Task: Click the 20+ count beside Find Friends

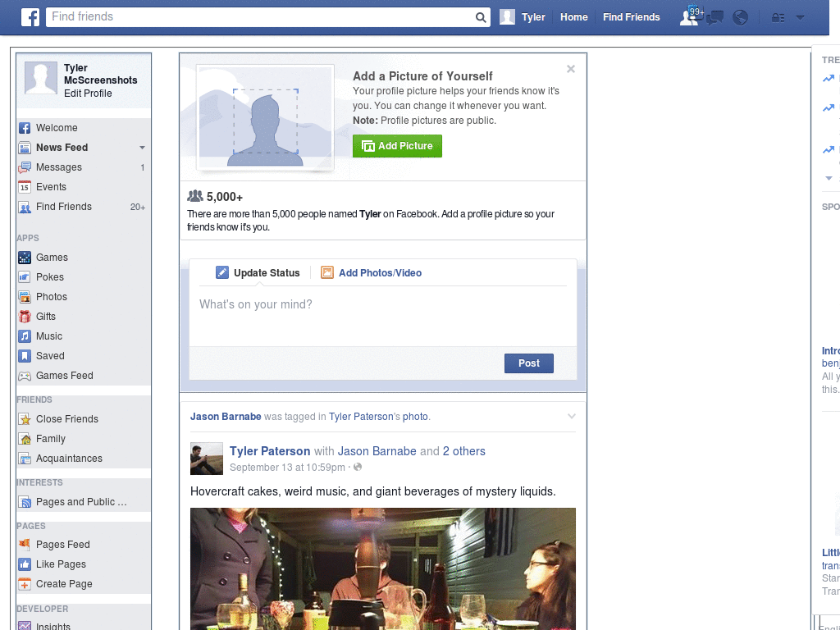Action: click(x=138, y=207)
